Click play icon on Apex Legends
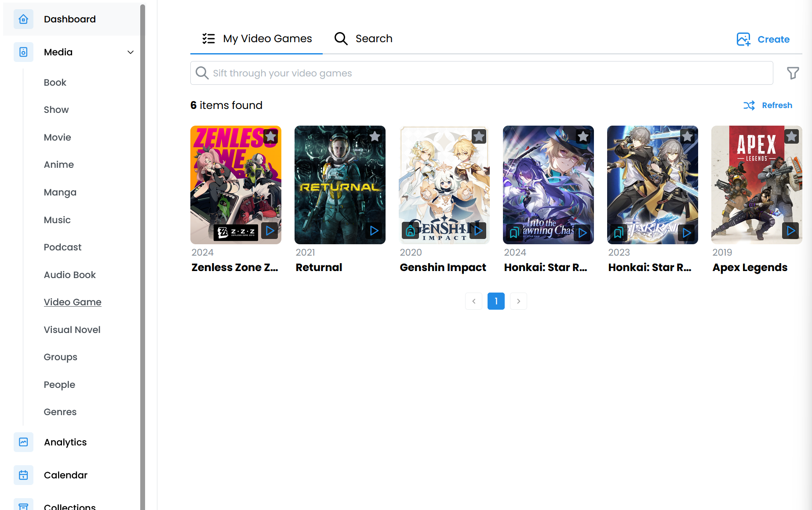 tap(791, 231)
